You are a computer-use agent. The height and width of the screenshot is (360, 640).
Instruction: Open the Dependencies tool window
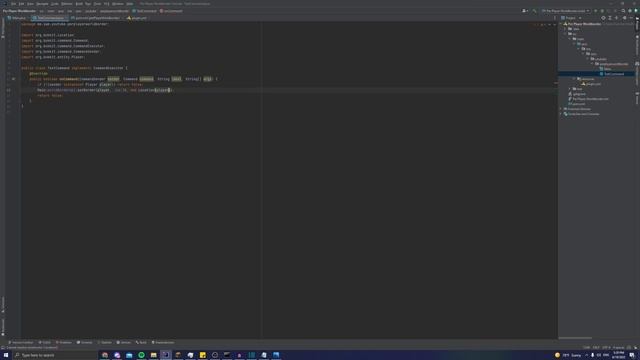click(163, 342)
